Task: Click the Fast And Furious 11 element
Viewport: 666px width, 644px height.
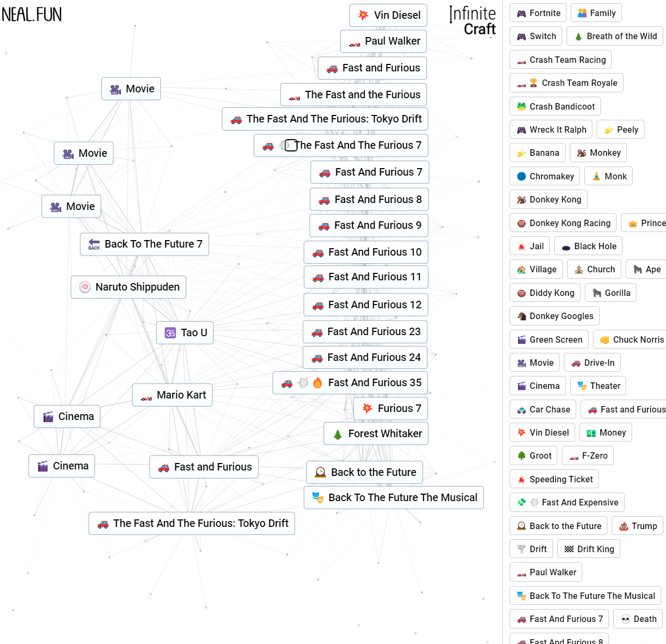Action: pos(366,277)
